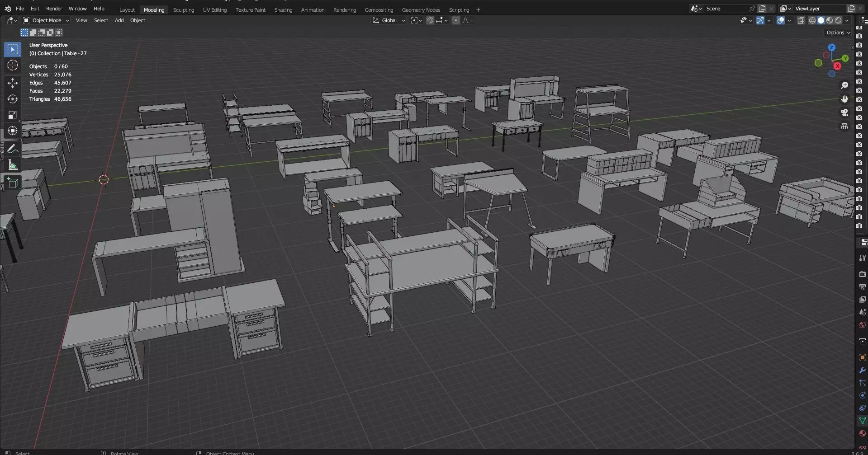Open the Object properties tab

862,357
